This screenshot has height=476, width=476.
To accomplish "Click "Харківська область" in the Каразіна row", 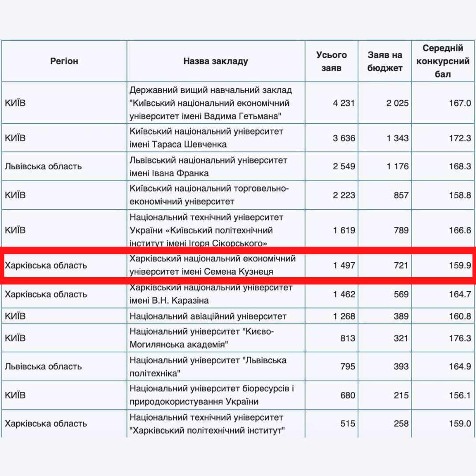I will (x=46, y=294).
